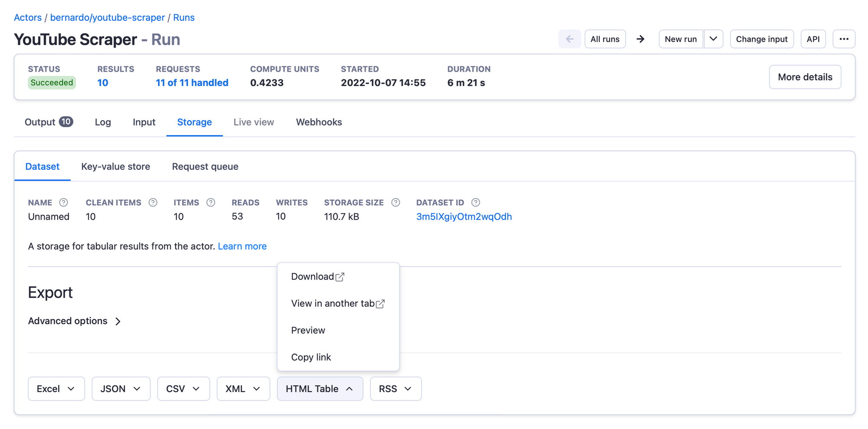The height and width of the screenshot is (429, 868).
Task: Open the Live view tab
Action: coord(254,122)
